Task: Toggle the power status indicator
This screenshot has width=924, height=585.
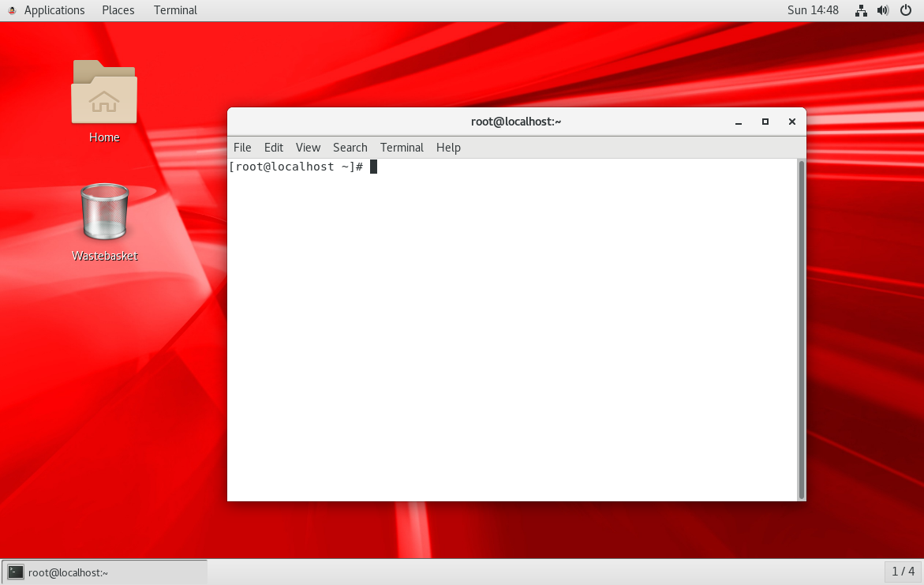Action: (906, 10)
